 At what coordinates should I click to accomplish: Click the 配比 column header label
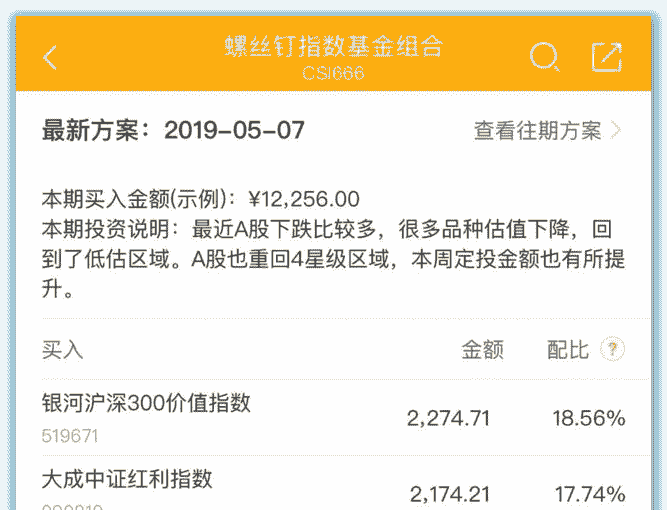point(567,350)
